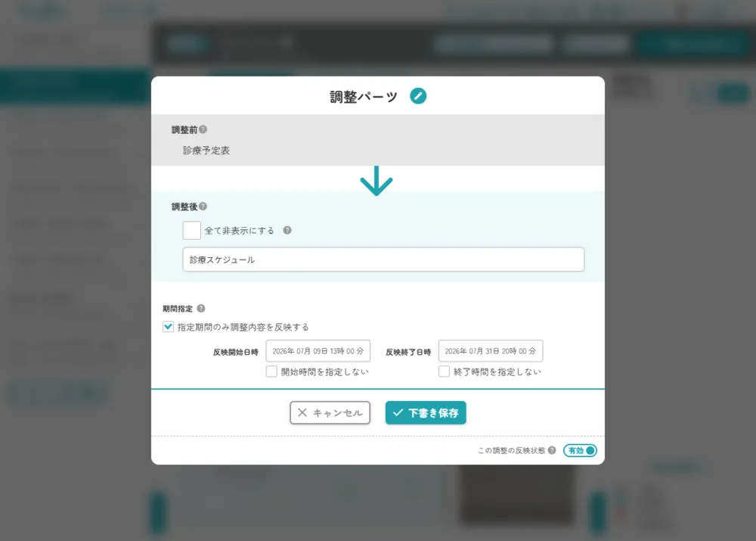Open the 反映終了日時 date field
756x541 pixels.
491,351
